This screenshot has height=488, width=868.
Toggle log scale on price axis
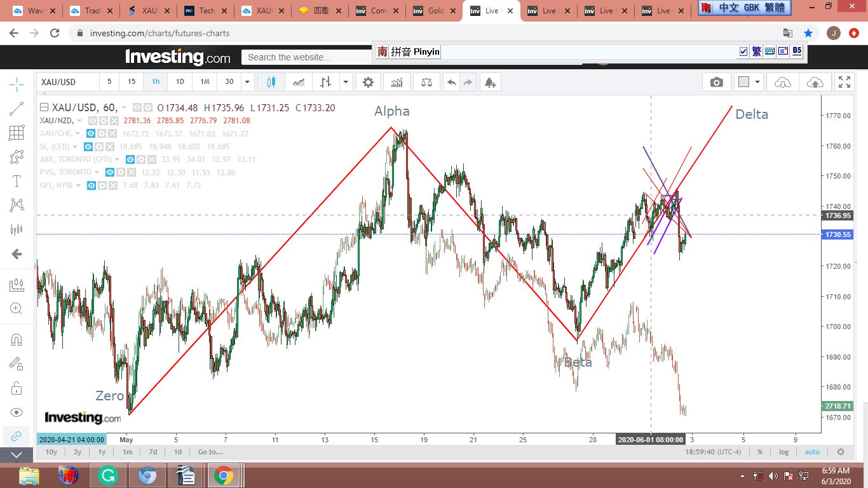784,452
